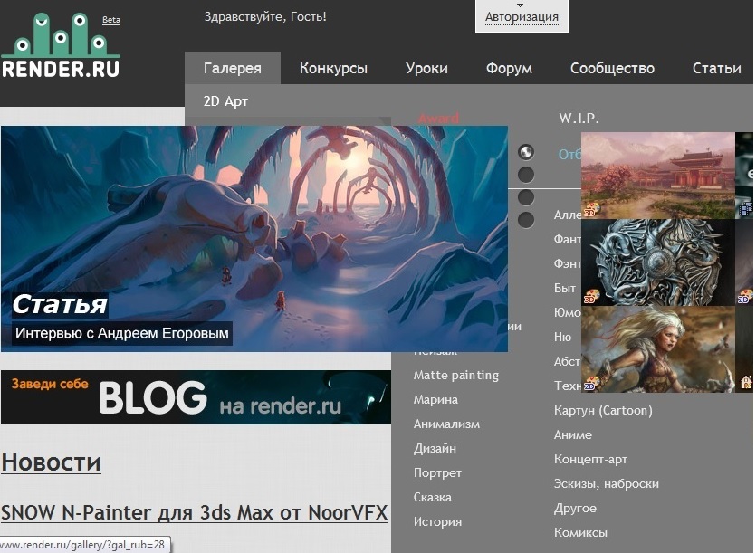Click the Beta link beside the logo
756x553 pixels.
tap(111, 20)
